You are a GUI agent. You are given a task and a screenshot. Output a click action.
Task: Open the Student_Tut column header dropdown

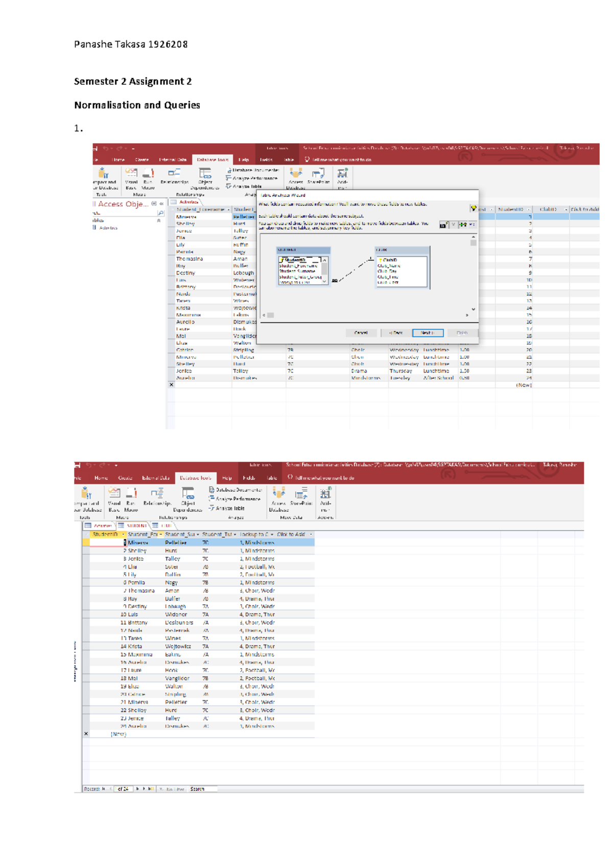(x=235, y=535)
